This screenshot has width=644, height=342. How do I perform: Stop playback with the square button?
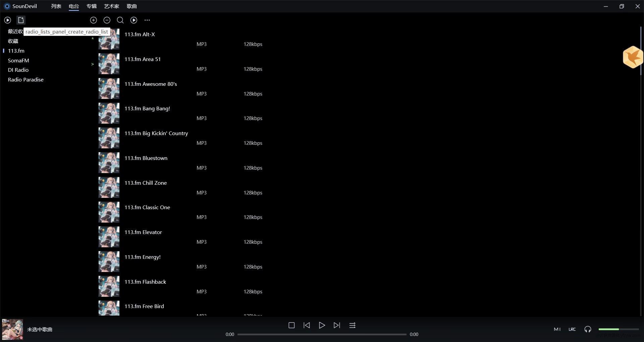click(291, 325)
